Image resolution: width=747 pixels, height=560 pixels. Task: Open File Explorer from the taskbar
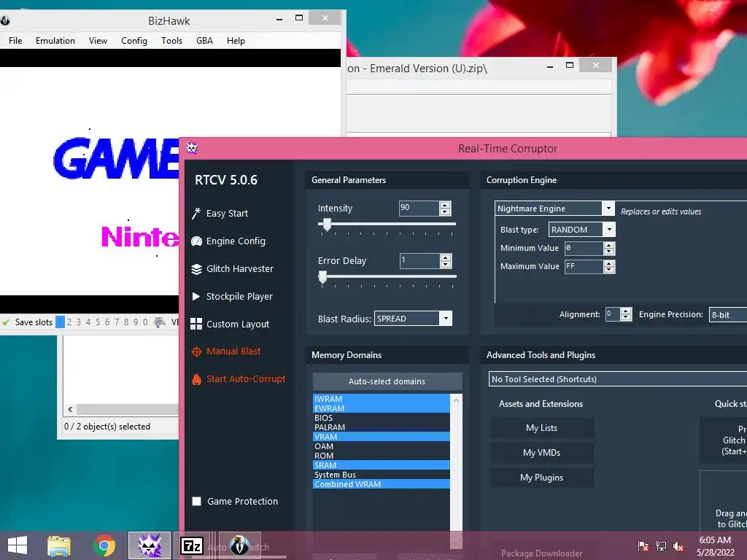coord(59,545)
